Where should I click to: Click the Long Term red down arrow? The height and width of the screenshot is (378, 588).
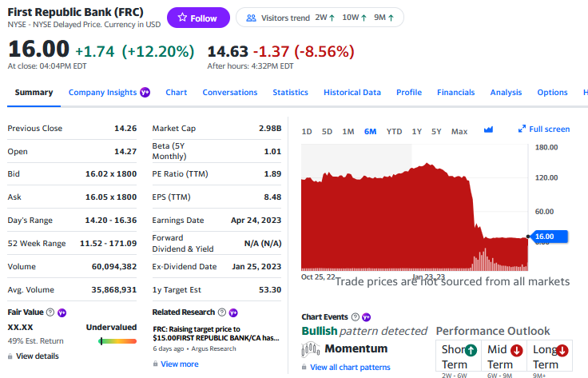pos(562,350)
